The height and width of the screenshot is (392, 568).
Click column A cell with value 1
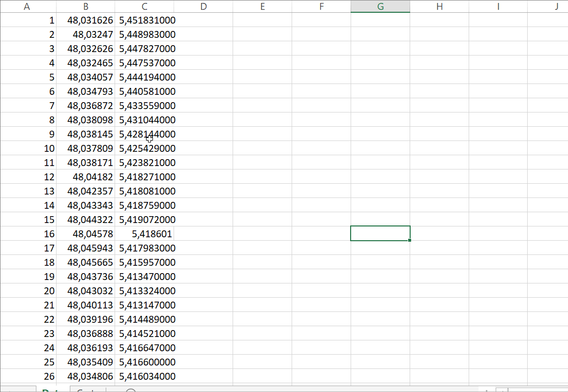point(28,20)
